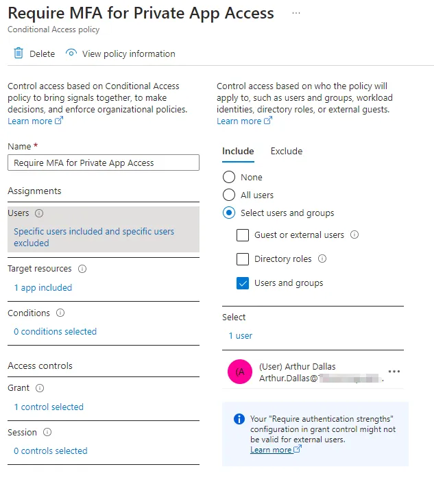This screenshot has height=504, width=434.
Task: Click the info icon beside Session
Action: 47,432
